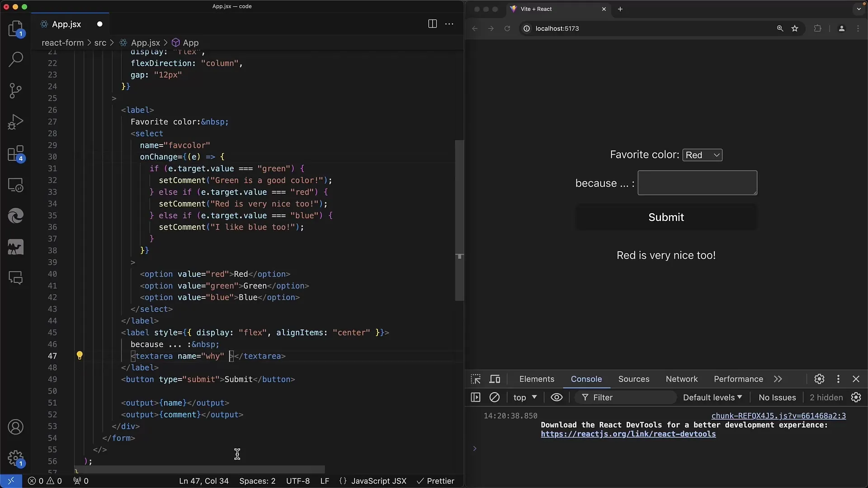868x488 pixels.
Task: Open the Chat panel icon in activity bar
Action: [x=16, y=278]
